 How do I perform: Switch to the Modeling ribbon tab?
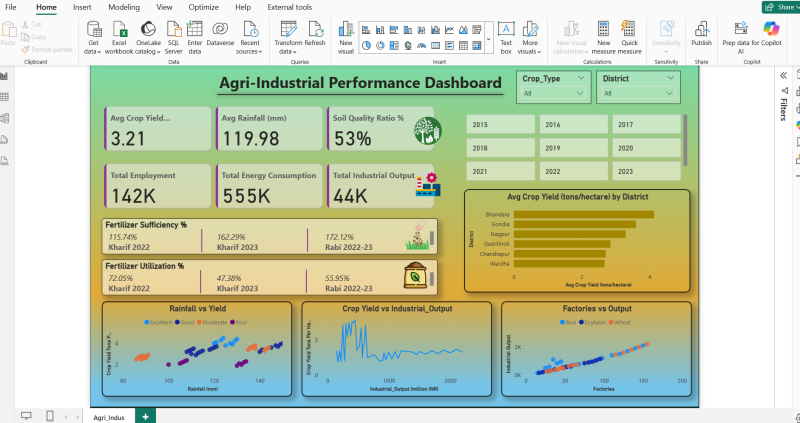click(124, 7)
